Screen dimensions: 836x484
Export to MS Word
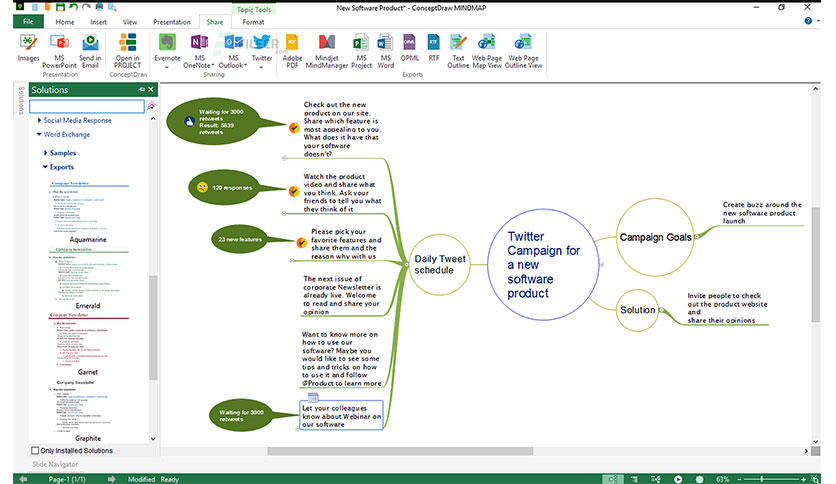click(x=385, y=51)
